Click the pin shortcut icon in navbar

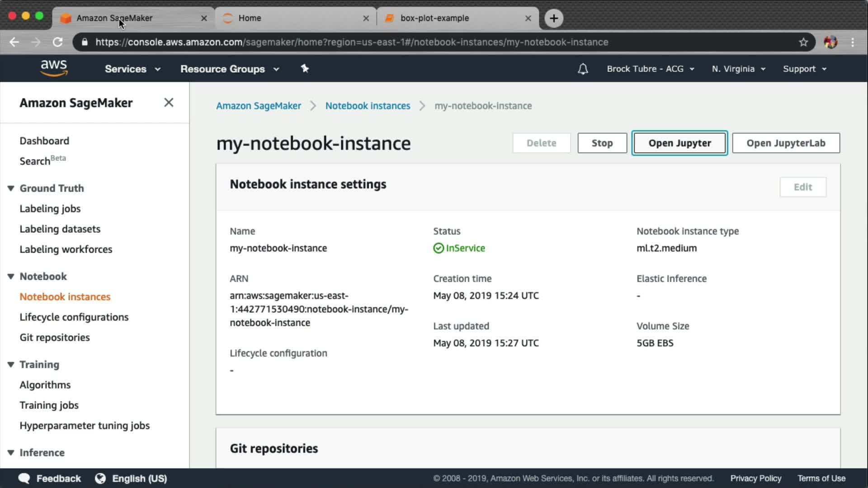305,69
